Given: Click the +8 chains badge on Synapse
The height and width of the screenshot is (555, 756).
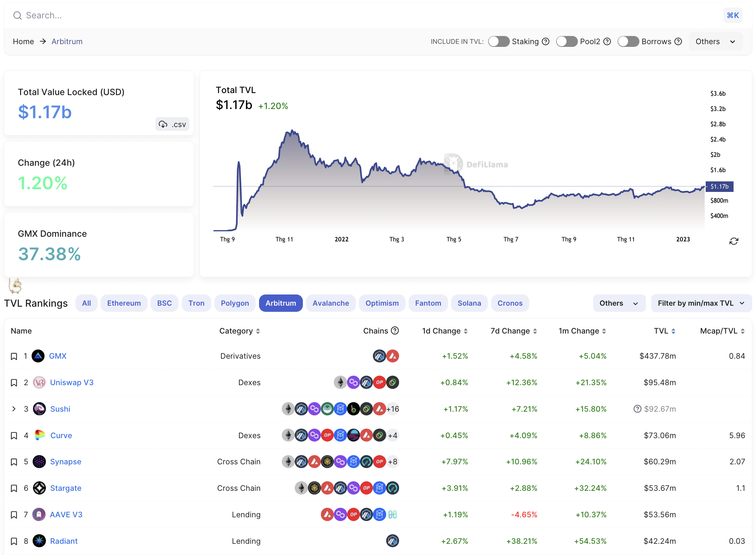Looking at the screenshot, I should pyautogui.click(x=393, y=462).
